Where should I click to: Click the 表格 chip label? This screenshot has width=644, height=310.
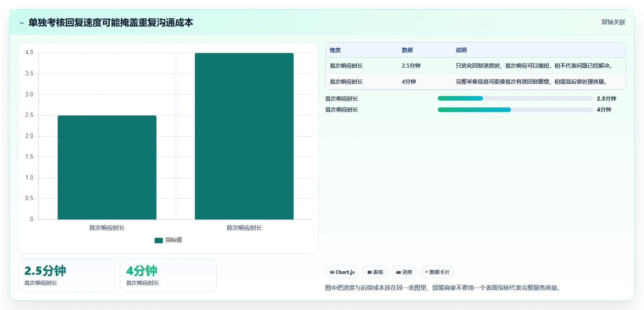pos(378,272)
